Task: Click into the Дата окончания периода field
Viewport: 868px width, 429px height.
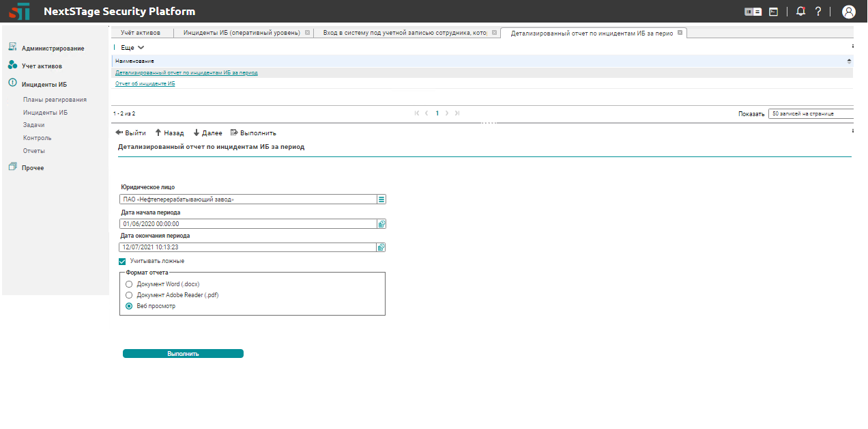Action: pyautogui.click(x=248, y=247)
